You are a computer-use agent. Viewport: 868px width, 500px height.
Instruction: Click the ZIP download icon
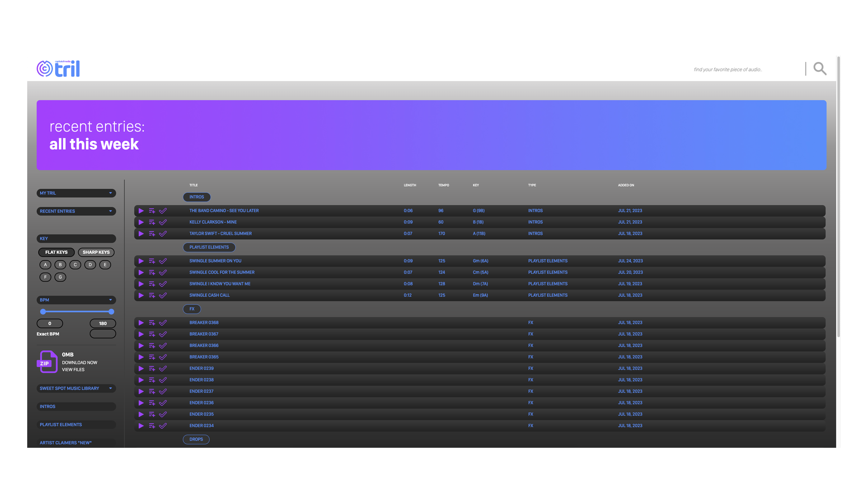coord(47,362)
